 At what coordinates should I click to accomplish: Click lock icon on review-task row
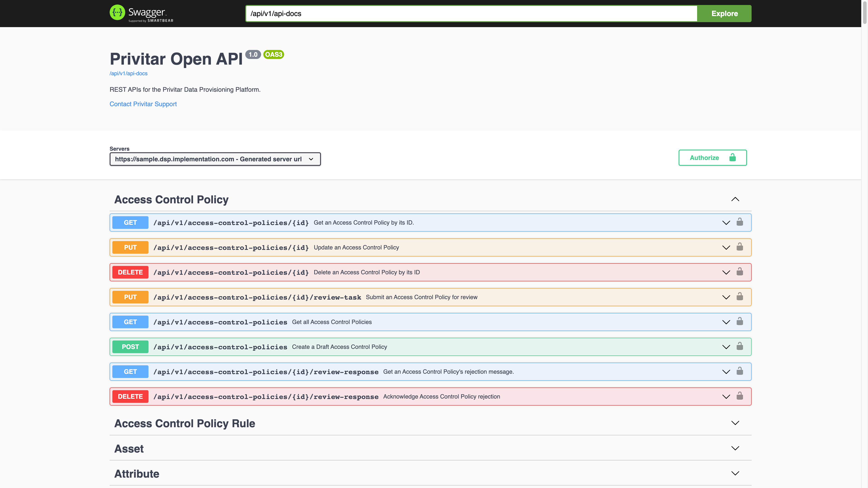[740, 297]
